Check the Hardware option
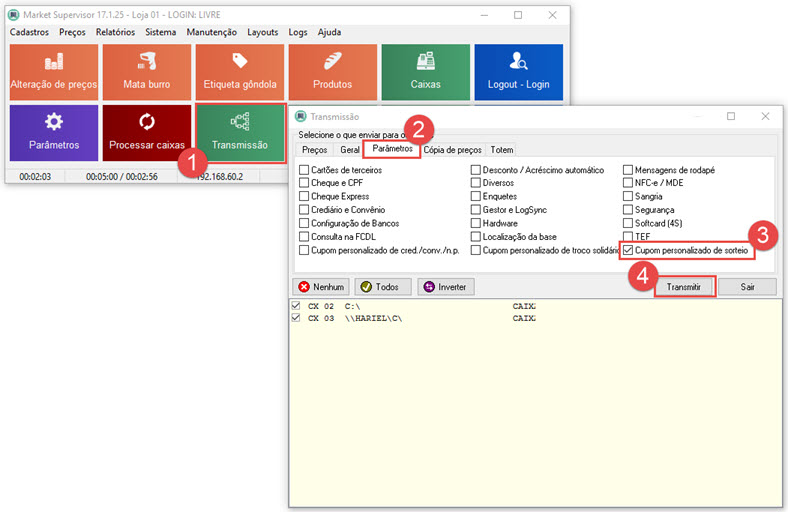788x512 pixels. pyautogui.click(x=476, y=224)
